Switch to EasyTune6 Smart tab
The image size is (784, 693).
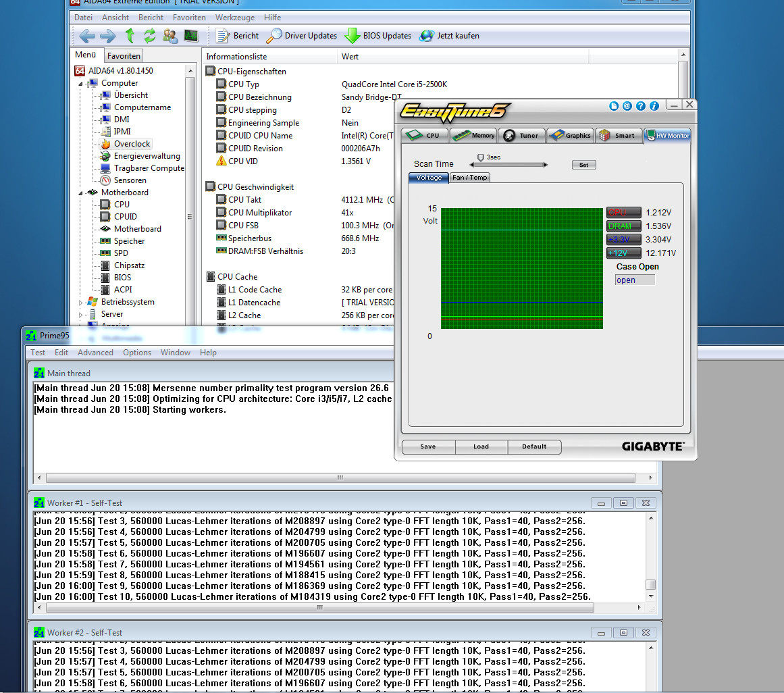click(x=619, y=136)
